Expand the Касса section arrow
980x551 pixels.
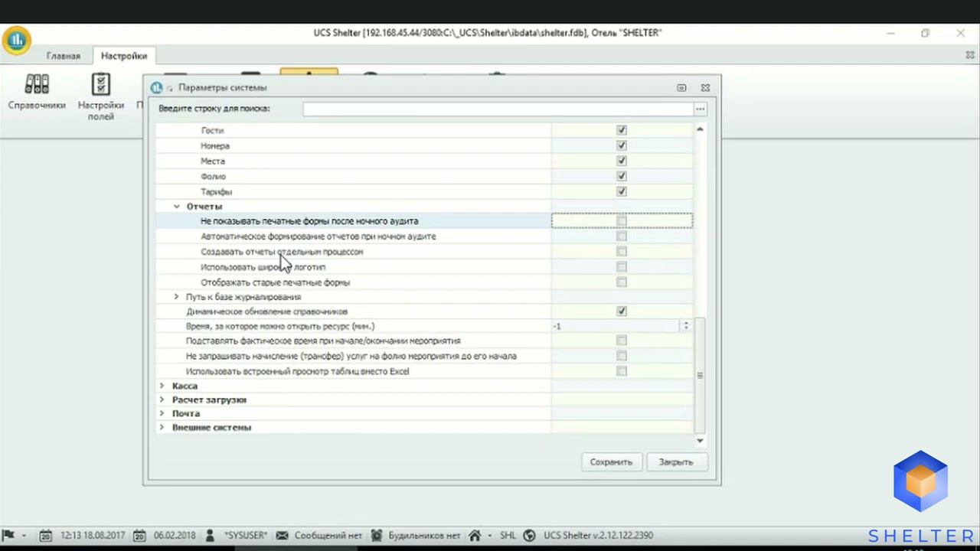162,386
